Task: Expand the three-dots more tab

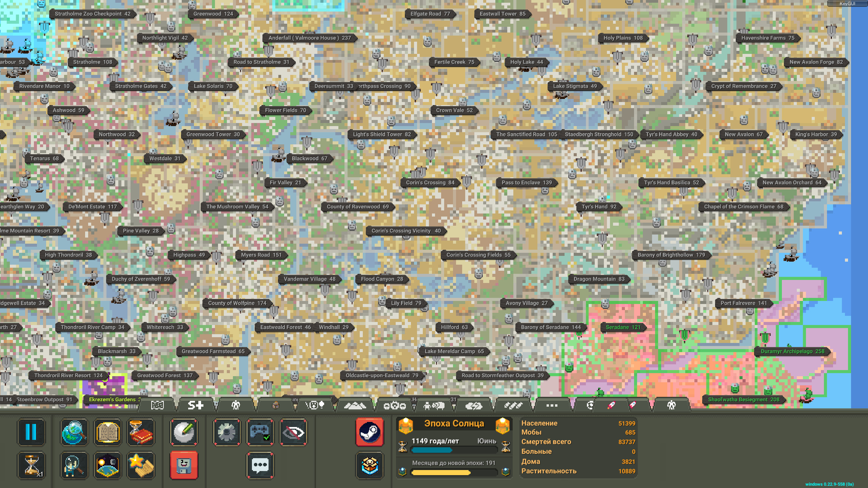Action: tap(552, 405)
